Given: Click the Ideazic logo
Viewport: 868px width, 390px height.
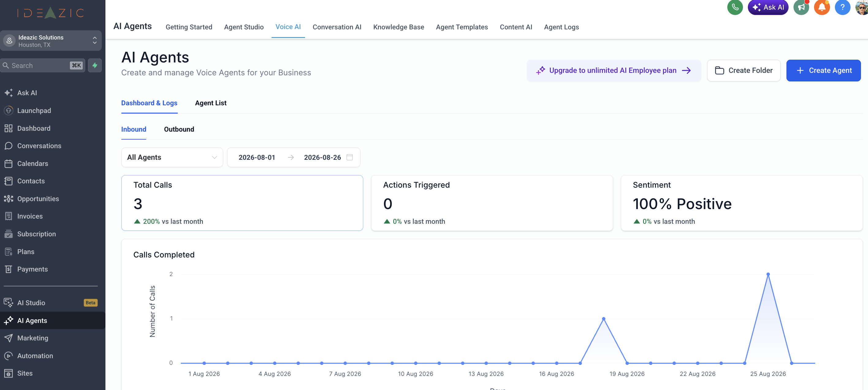Looking at the screenshot, I should point(51,13).
